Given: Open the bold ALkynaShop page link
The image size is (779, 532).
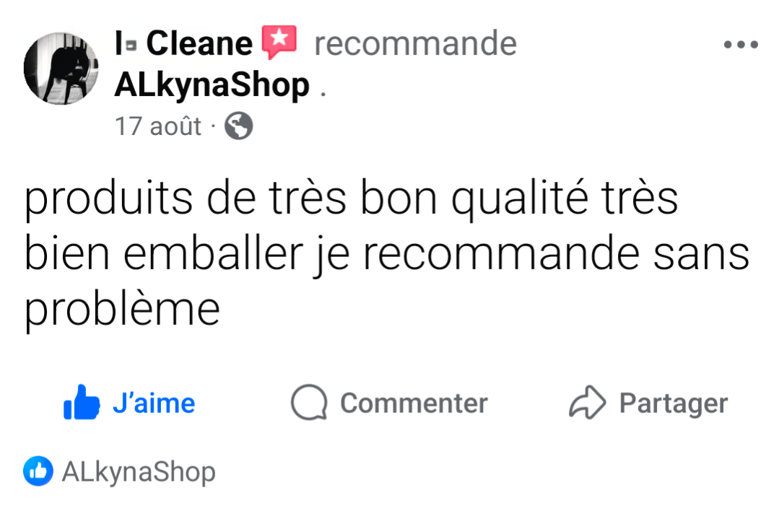Looking at the screenshot, I should 212,84.
